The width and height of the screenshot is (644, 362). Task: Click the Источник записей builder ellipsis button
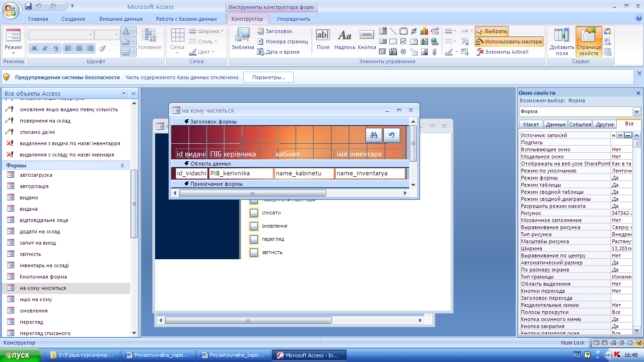627,135
